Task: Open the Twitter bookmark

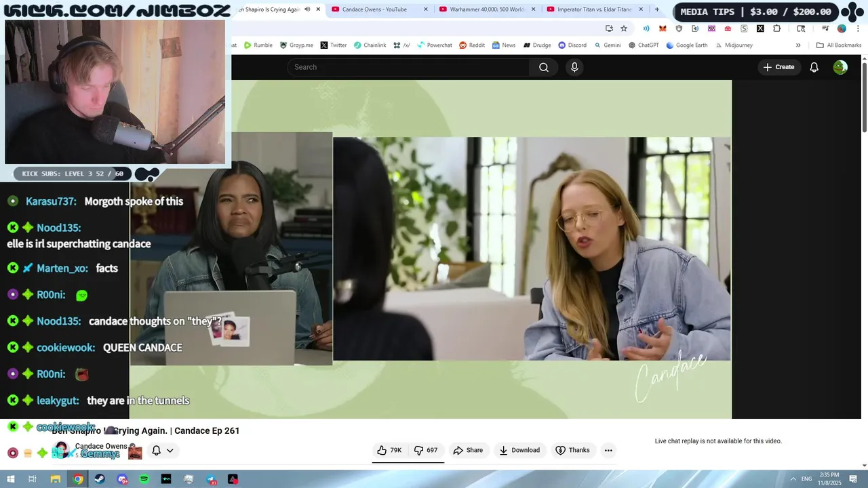Action: (334, 45)
